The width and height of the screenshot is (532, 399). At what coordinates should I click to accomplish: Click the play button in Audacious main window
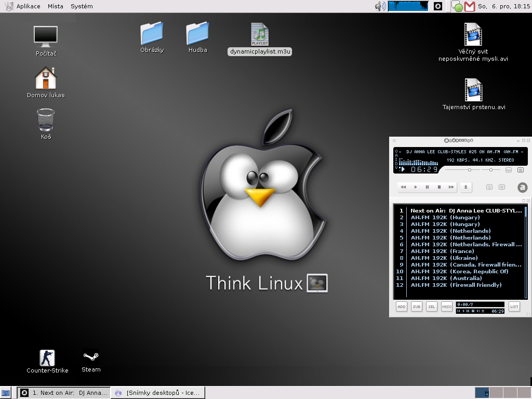pos(415,187)
